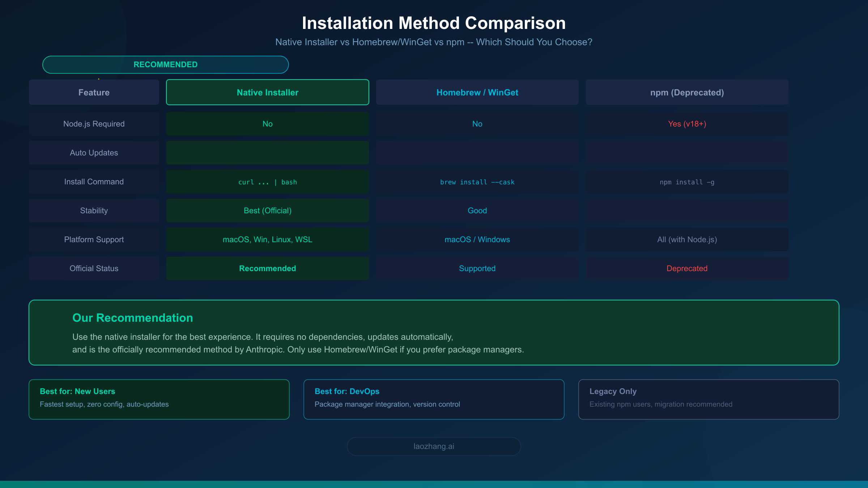The height and width of the screenshot is (488, 868).
Task: Click the 'Best for: DevOps' card
Action: click(x=434, y=399)
